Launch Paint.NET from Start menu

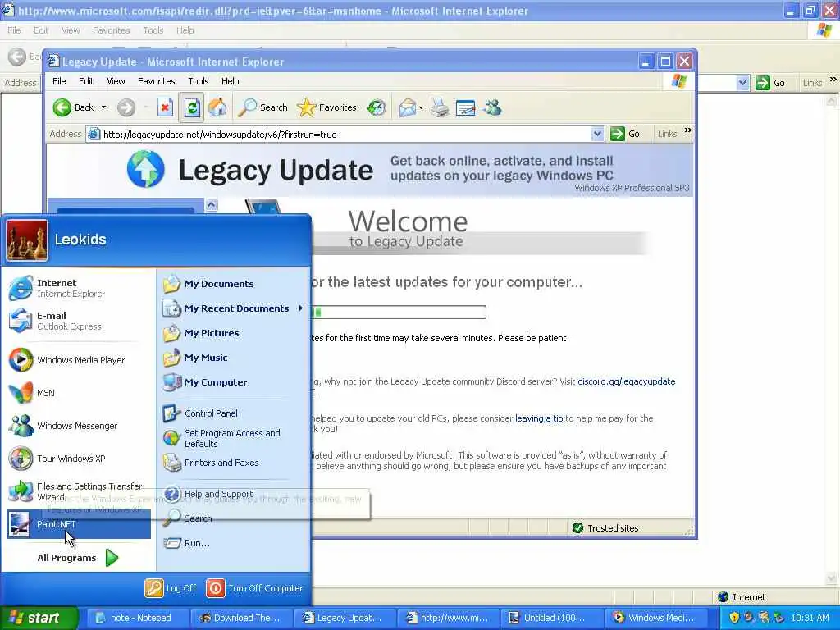tap(78, 524)
